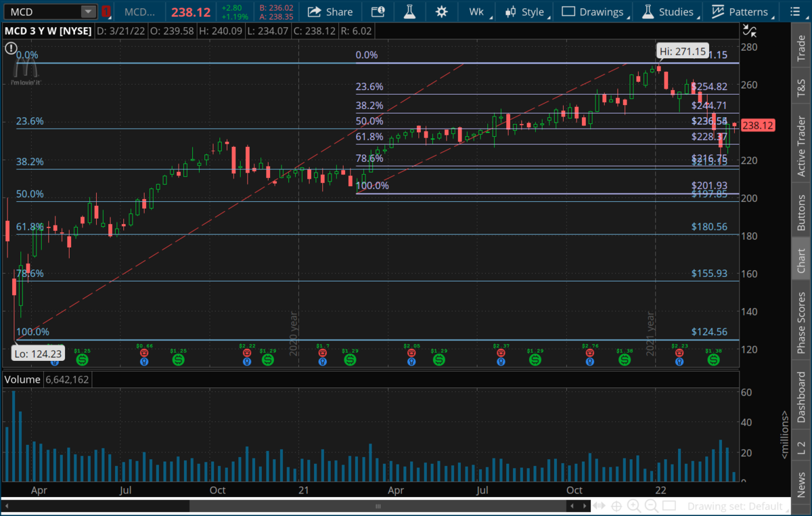Click the horizontal time scrollbar thumb
The height and width of the screenshot is (516, 812).
[x=378, y=507]
